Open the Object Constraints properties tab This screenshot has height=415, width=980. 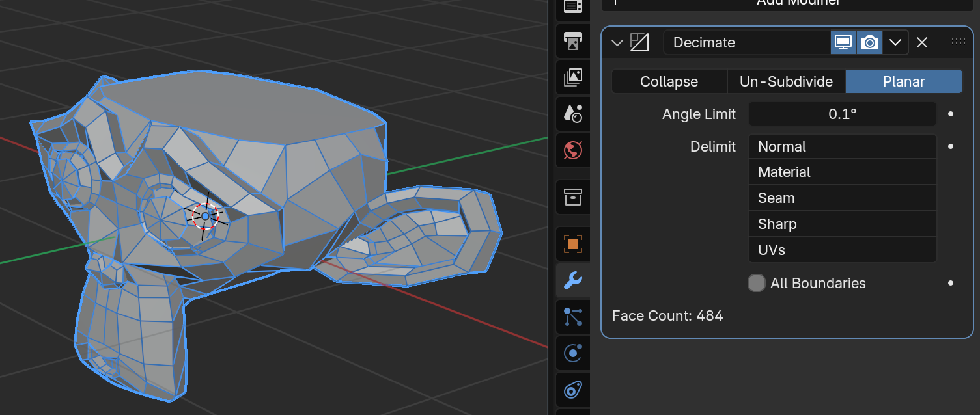coord(572,390)
